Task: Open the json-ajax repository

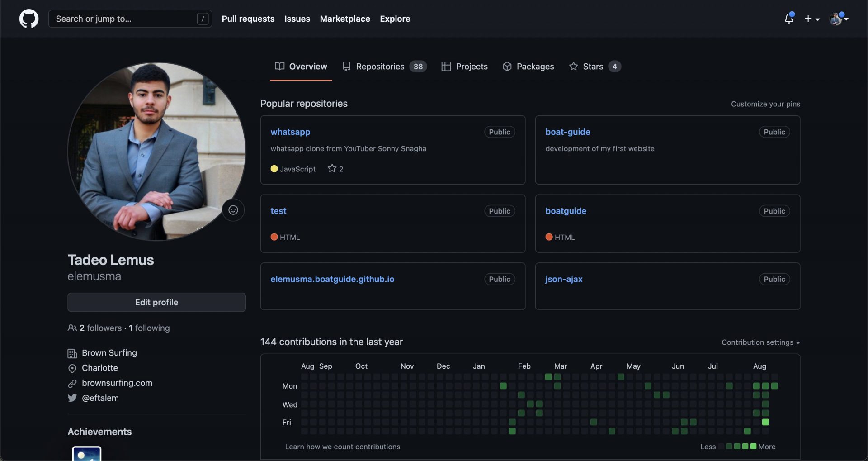Action: coord(564,280)
